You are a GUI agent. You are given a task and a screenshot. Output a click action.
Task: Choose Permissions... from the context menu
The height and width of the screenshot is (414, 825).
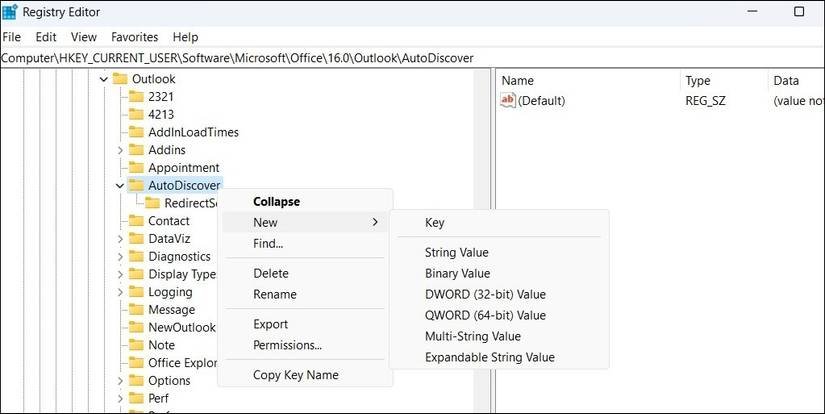[287, 345]
